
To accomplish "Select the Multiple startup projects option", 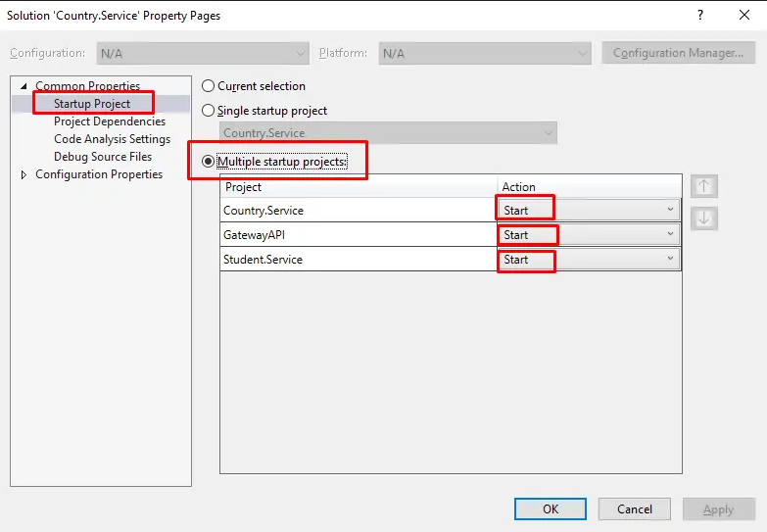I will [208, 162].
